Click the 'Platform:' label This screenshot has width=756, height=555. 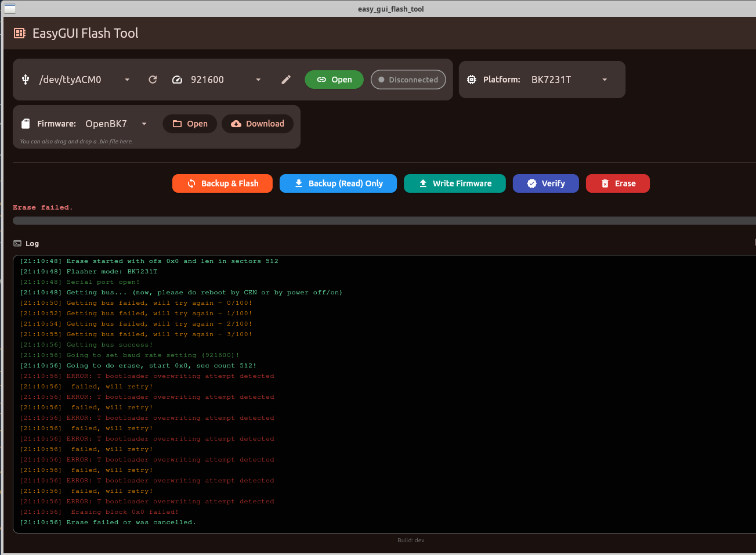pos(502,80)
